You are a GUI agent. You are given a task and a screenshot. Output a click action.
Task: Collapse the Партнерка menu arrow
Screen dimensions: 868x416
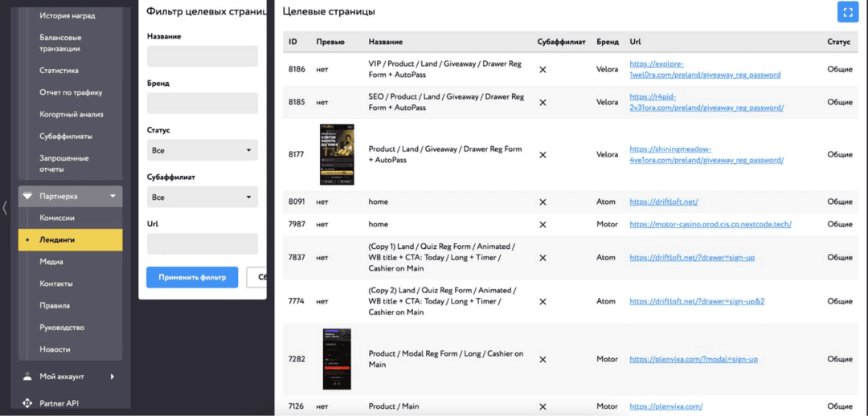(113, 196)
